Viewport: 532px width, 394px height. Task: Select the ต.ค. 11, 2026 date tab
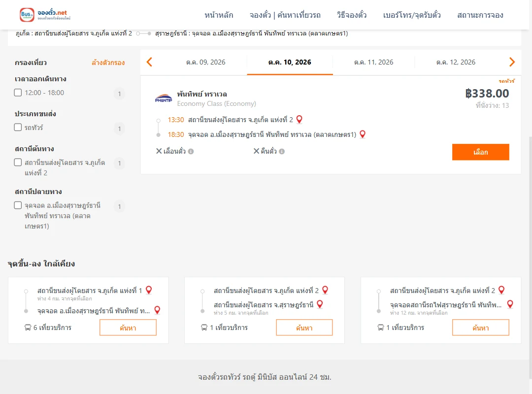click(x=373, y=62)
